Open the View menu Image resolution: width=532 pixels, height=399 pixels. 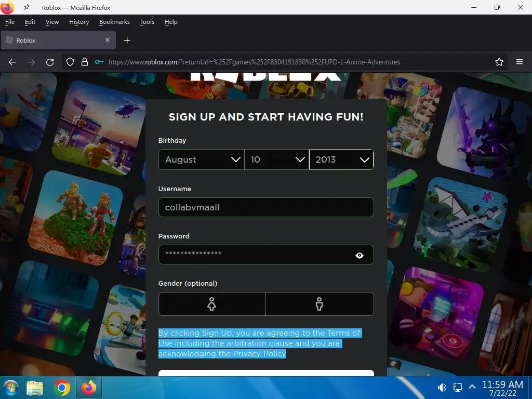point(52,22)
